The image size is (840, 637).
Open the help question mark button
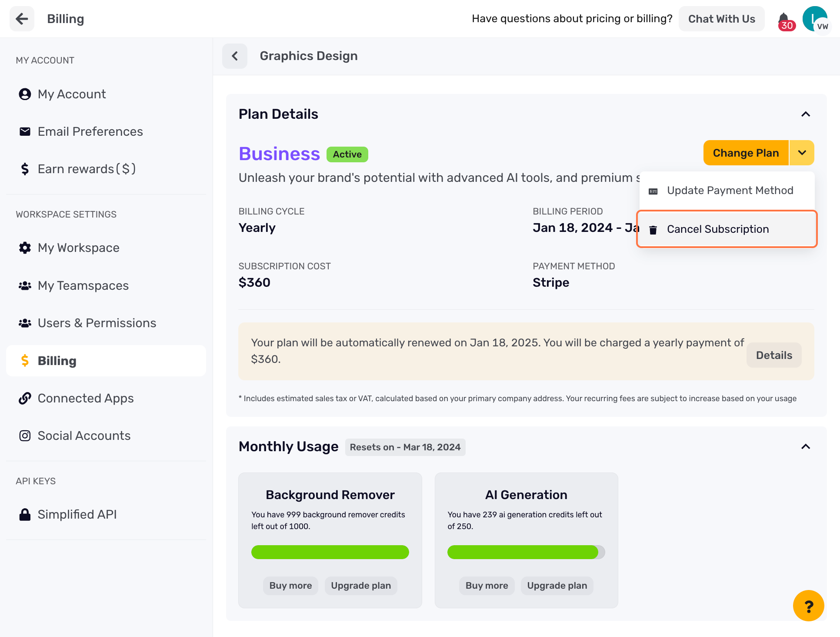[808, 606]
